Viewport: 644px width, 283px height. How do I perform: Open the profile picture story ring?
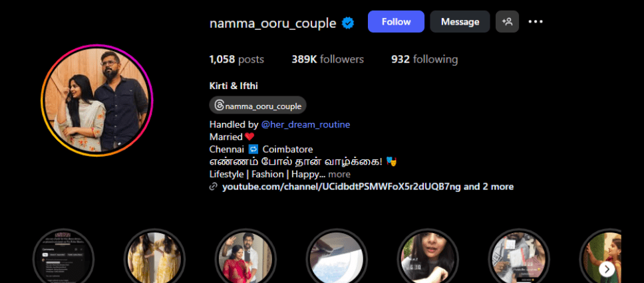click(97, 100)
